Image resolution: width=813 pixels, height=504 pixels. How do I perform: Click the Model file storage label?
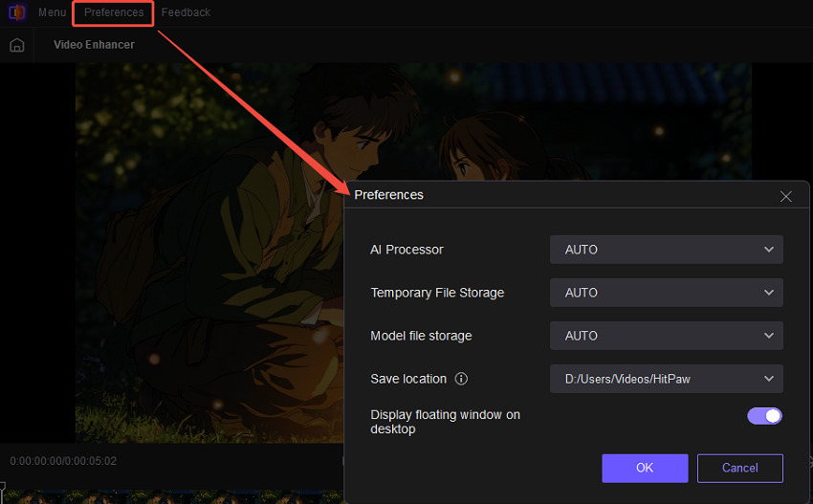click(421, 336)
